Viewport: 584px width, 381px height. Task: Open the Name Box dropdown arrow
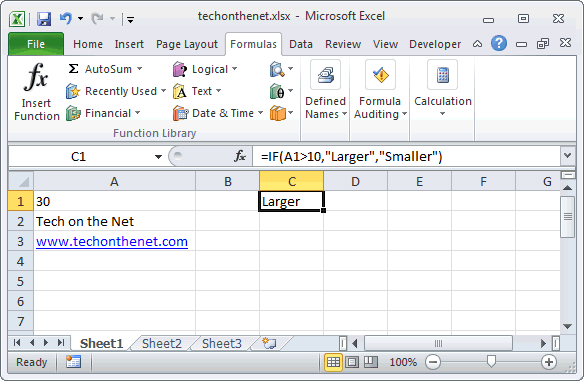click(x=158, y=157)
